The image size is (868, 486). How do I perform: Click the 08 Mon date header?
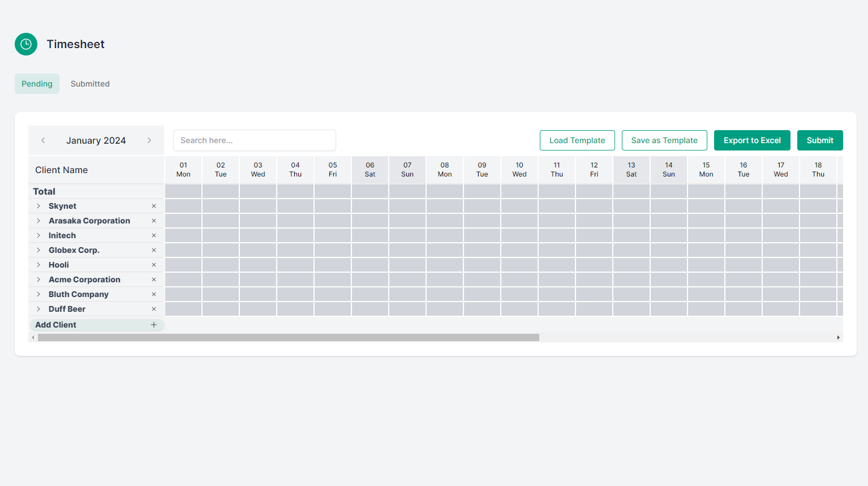tap(445, 170)
